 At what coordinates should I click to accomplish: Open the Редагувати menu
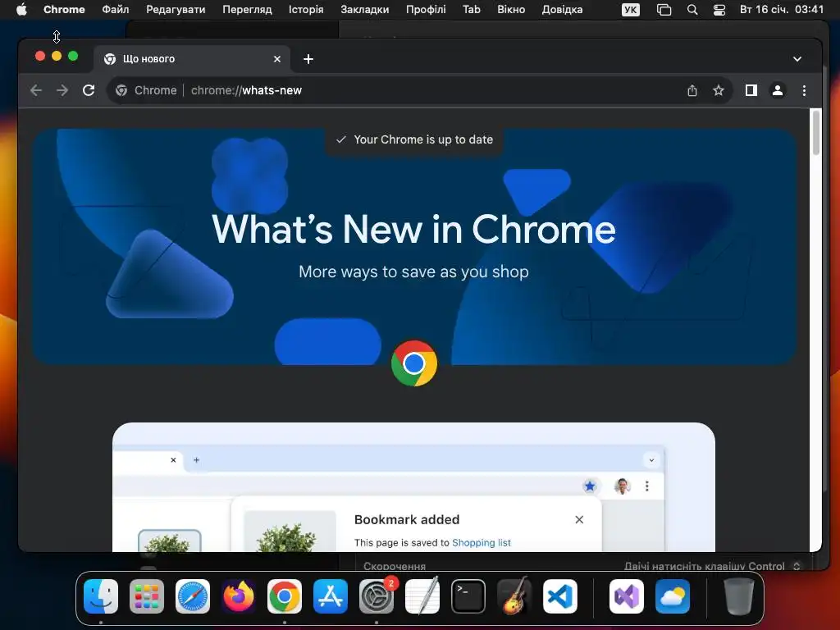coord(176,10)
